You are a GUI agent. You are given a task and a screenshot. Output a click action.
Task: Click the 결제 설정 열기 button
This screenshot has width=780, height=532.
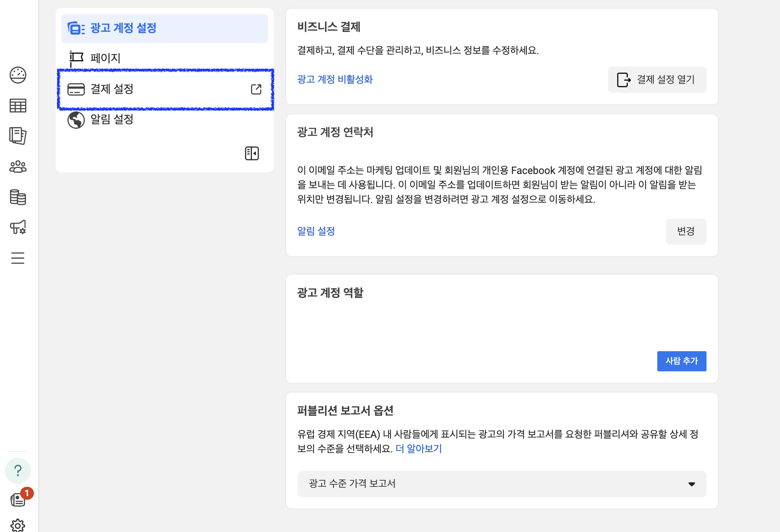657,80
